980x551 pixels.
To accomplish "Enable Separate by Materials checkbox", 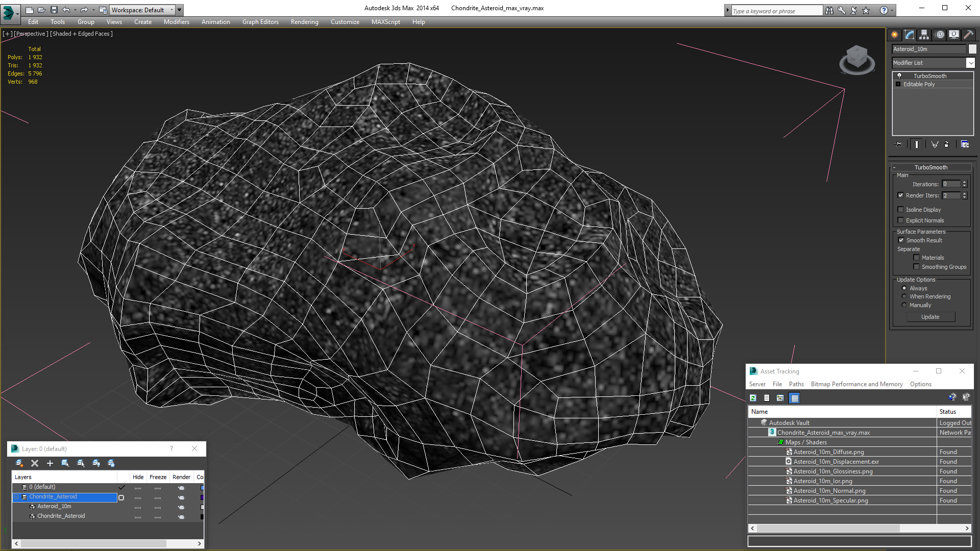I will pos(916,258).
